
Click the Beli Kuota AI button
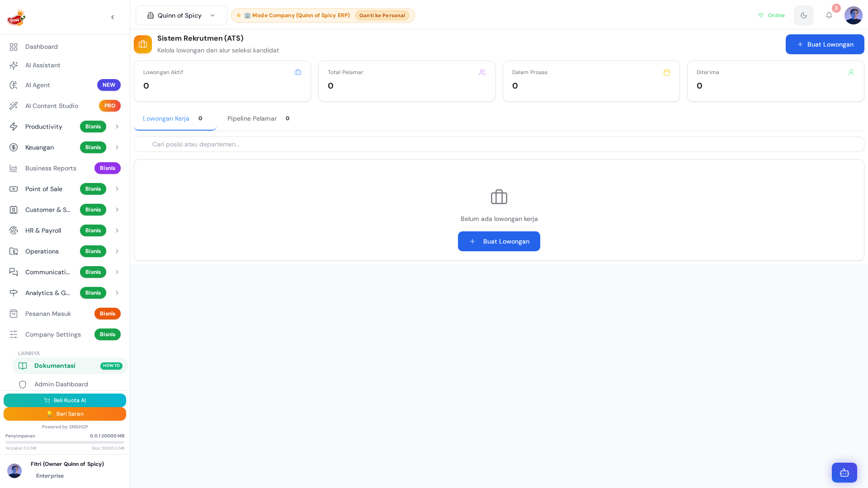[x=65, y=400]
